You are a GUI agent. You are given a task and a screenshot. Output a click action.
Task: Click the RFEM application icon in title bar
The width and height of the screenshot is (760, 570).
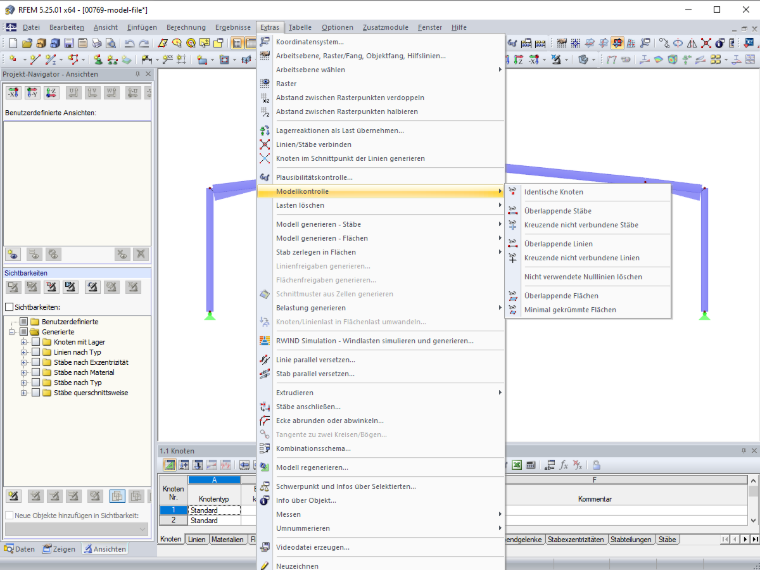[x=9, y=10]
